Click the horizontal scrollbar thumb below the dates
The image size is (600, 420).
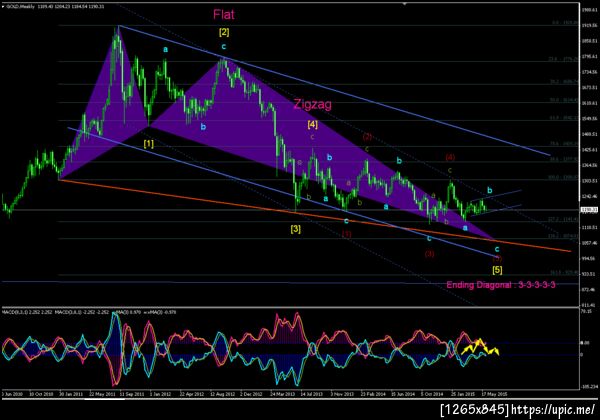(x=104, y=399)
